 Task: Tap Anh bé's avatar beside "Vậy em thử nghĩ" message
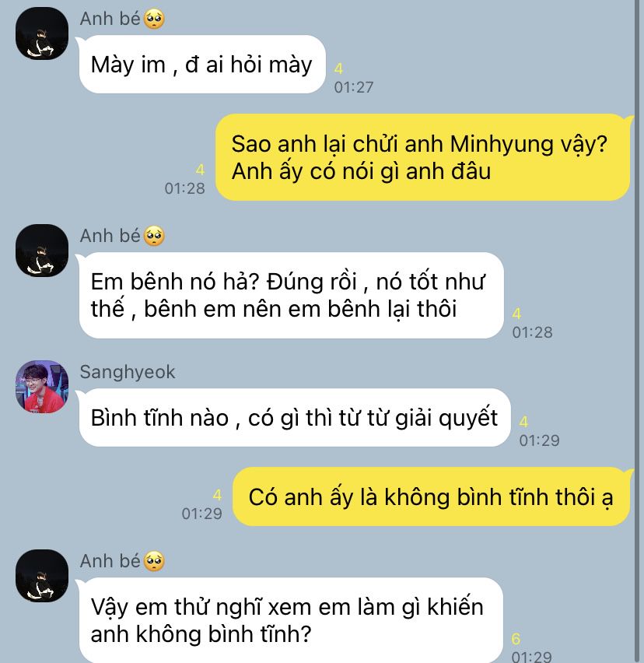pos(42,576)
